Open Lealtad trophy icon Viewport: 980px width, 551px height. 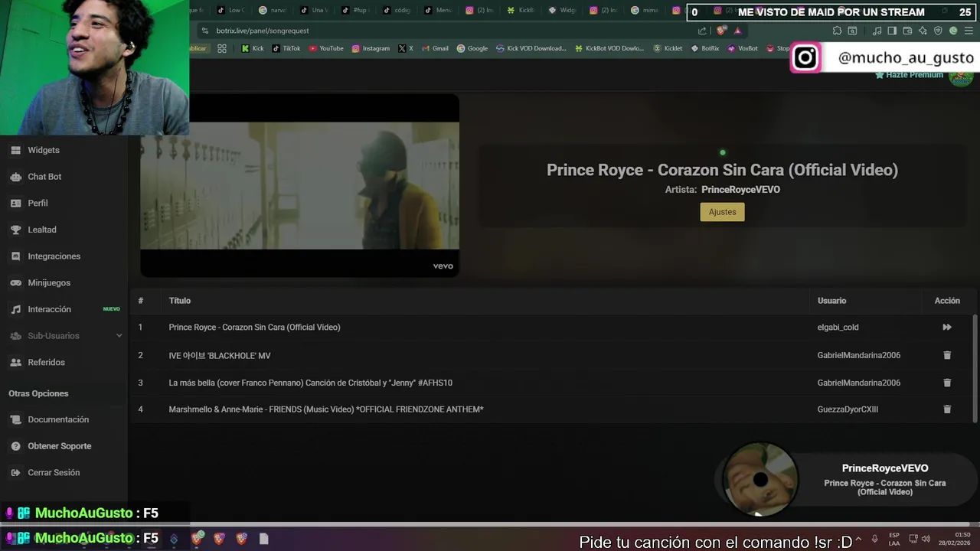pyautogui.click(x=15, y=230)
